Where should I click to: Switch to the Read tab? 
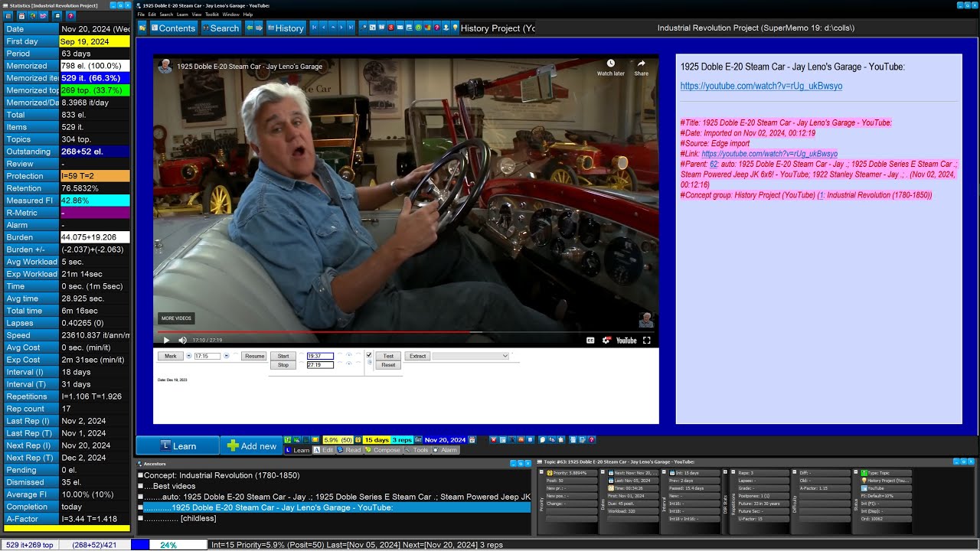click(x=351, y=450)
